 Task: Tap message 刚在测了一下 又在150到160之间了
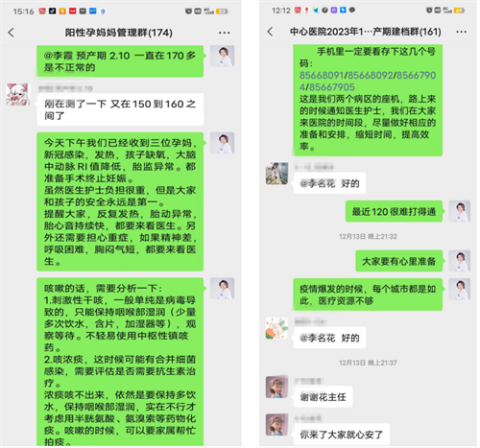pyautogui.click(x=120, y=109)
